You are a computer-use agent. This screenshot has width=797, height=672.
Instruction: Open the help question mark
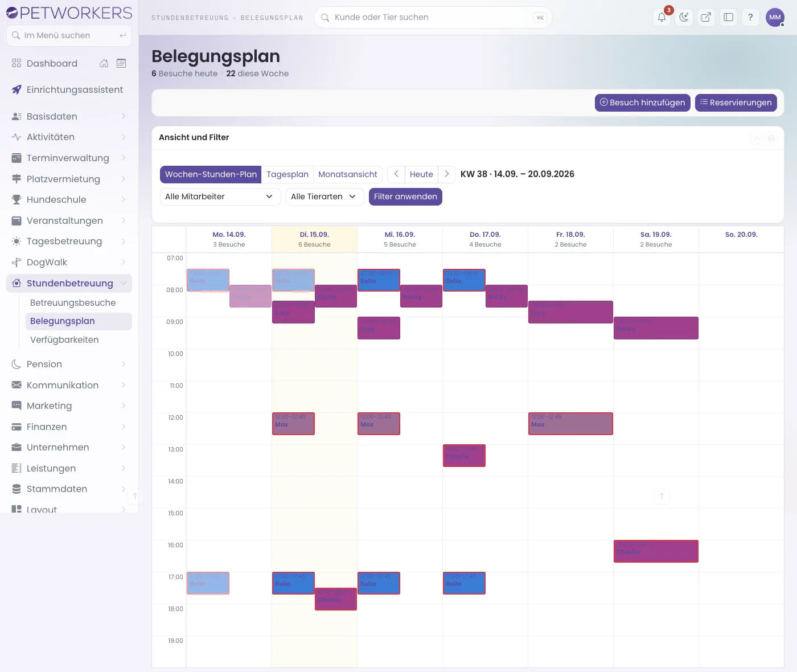click(x=750, y=17)
